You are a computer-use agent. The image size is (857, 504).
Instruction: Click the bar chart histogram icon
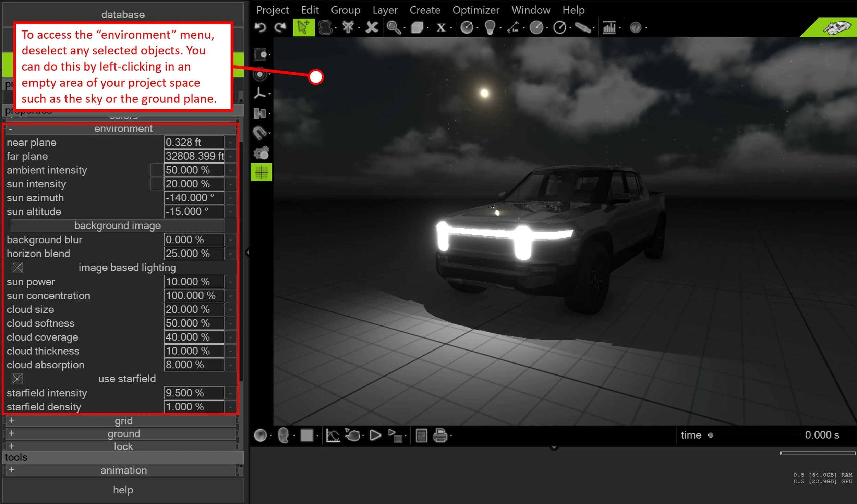click(609, 27)
